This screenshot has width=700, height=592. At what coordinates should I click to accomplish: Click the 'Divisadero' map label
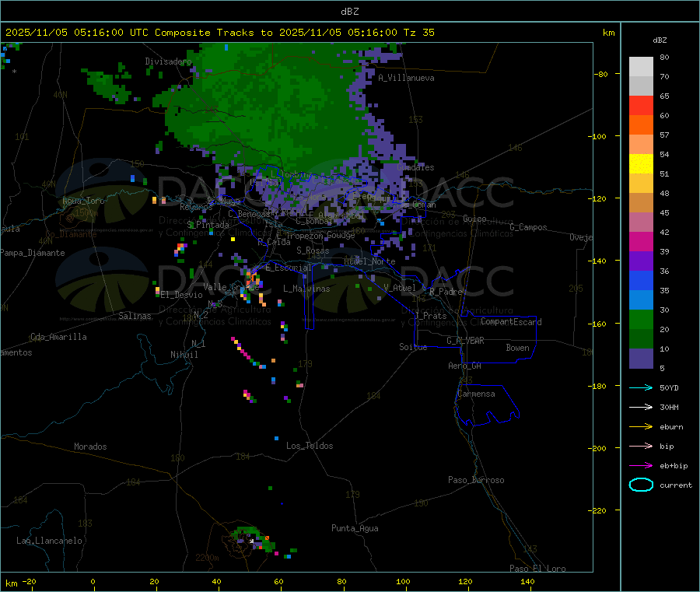(168, 61)
